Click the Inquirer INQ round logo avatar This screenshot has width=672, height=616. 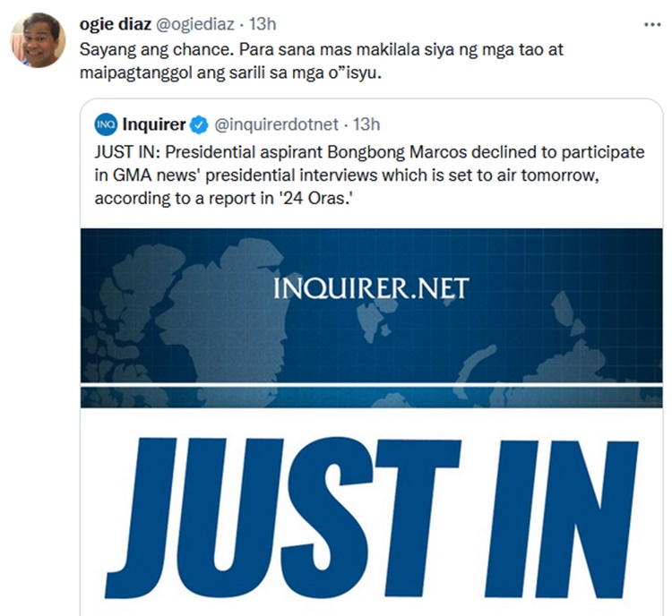tap(106, 124)
